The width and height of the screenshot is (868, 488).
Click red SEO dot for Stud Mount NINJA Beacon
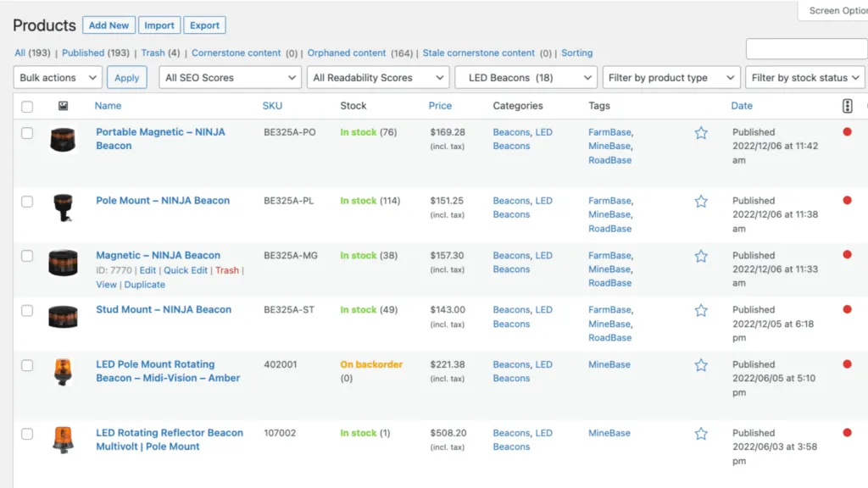point(847,309)
